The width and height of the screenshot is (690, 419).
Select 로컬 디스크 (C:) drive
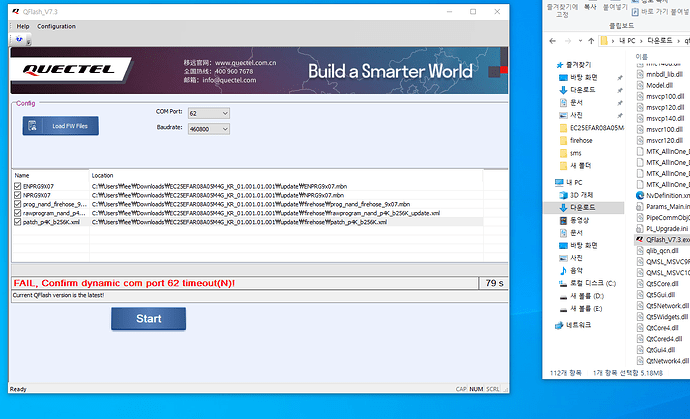pyautogui.click(x=592, y=283)
